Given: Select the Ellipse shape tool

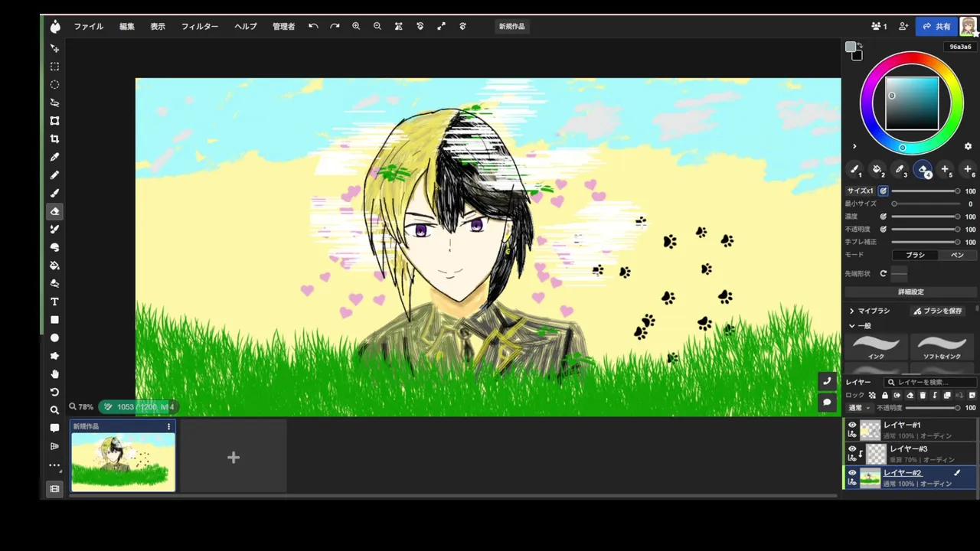Looking at the screenshot, I should pyautogui.click(x=54, y=337).
